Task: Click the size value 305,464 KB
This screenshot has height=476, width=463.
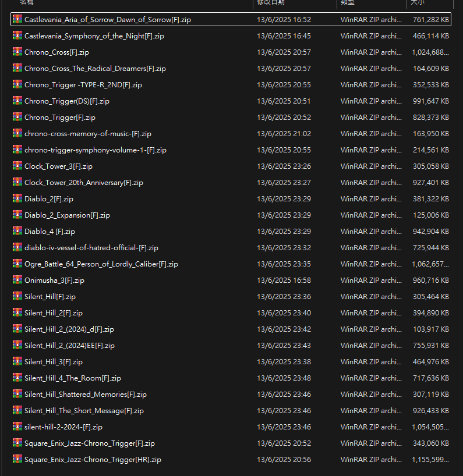Action: point(431,297)
